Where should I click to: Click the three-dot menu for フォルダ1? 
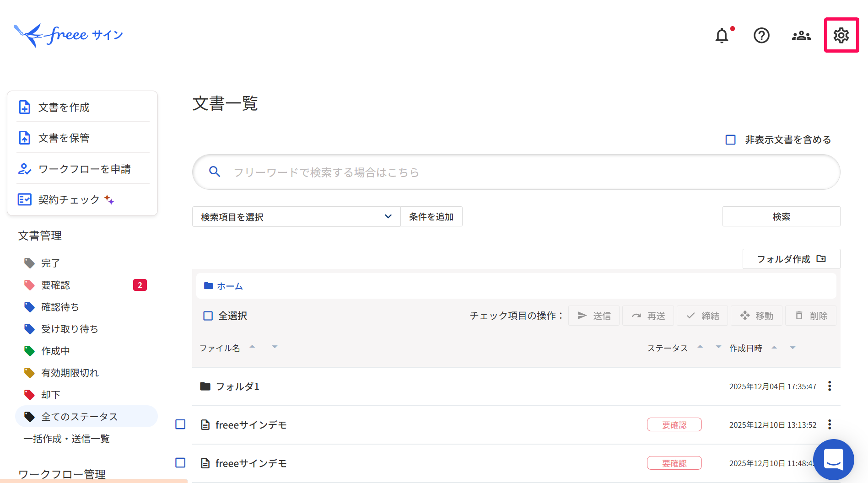tap(829, 386)
